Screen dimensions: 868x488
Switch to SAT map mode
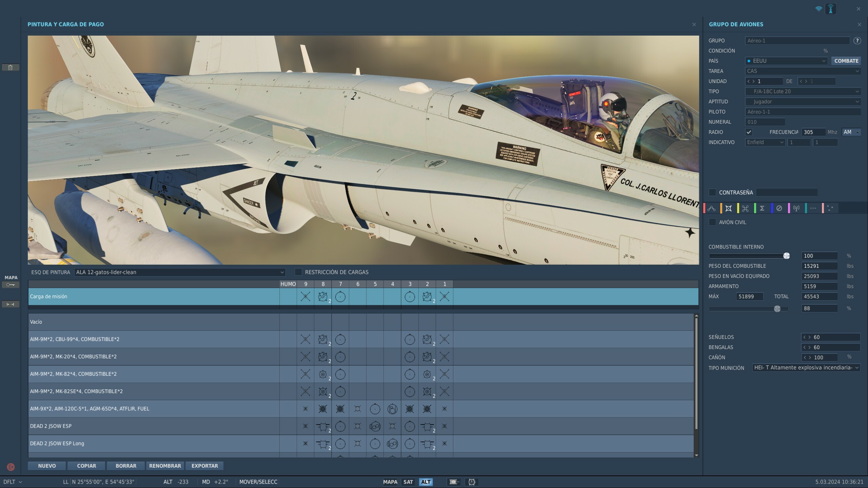[408, 482]
